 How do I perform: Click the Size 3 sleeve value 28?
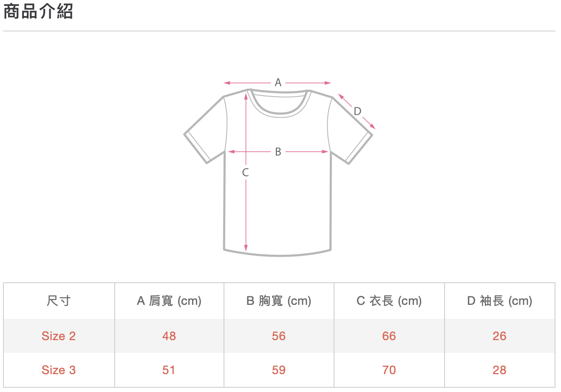500,370
